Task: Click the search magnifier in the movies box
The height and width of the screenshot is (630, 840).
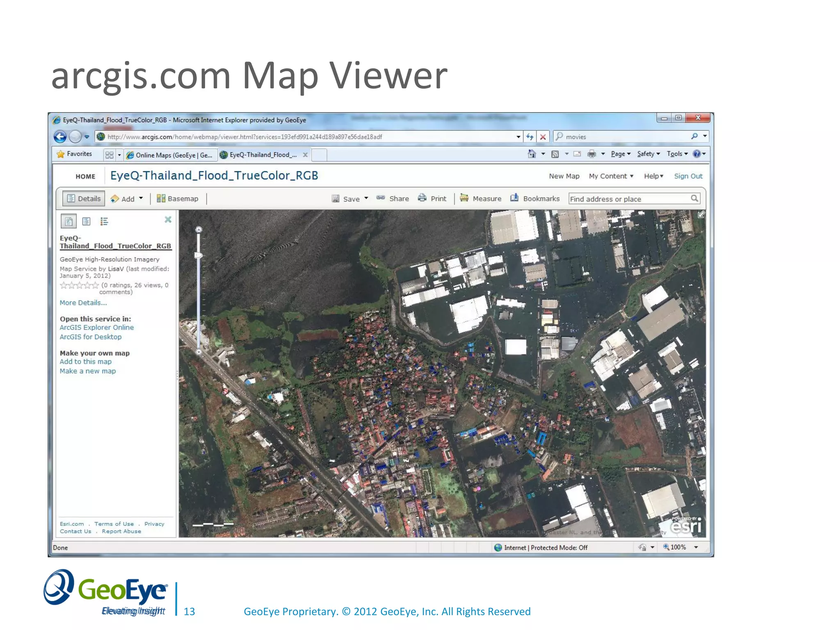Action: pos(694,136)
